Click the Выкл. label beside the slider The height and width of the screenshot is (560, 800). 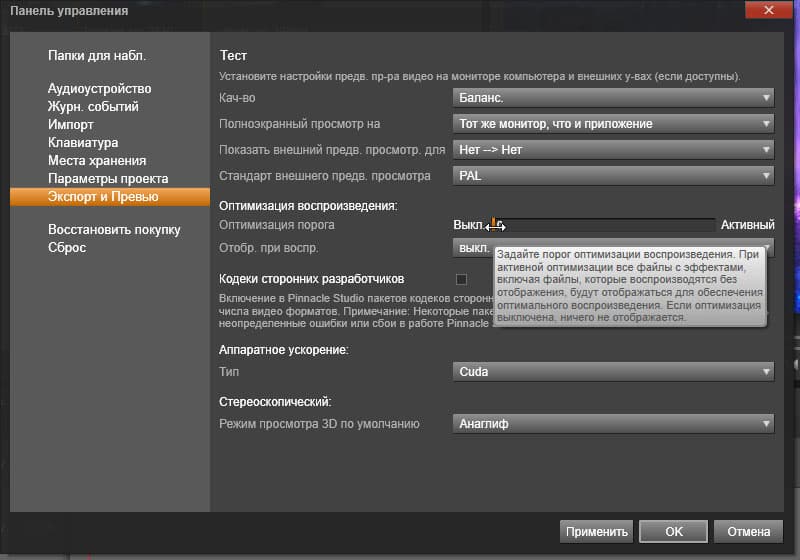(x=468, y=224)
